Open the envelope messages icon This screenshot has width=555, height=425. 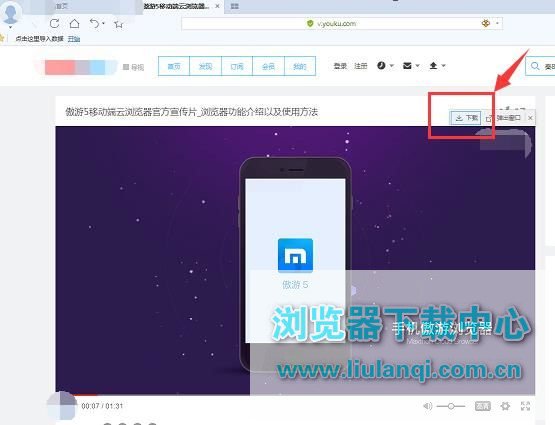(x=407, y=65)
